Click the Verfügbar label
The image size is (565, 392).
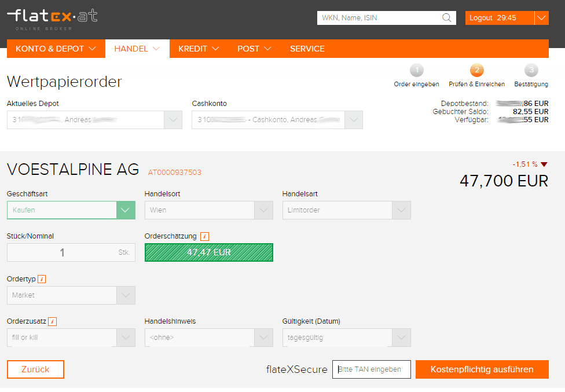point(471,120)
